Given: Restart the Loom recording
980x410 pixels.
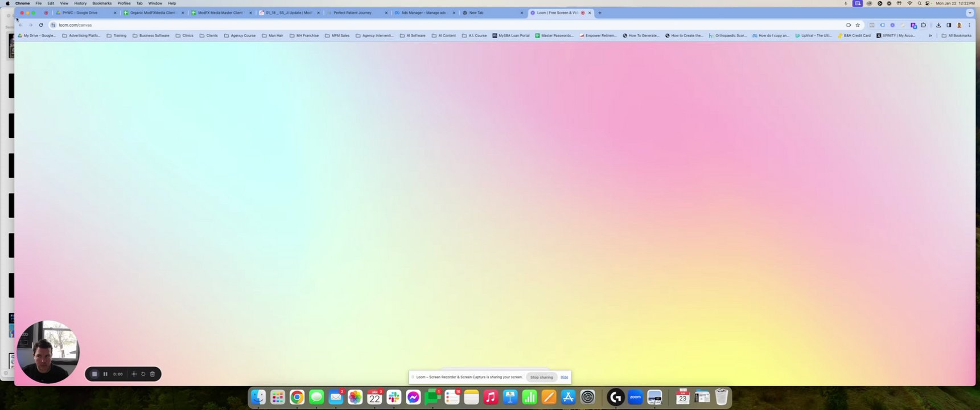Looking at the screenshot, I should click(143, 374).
